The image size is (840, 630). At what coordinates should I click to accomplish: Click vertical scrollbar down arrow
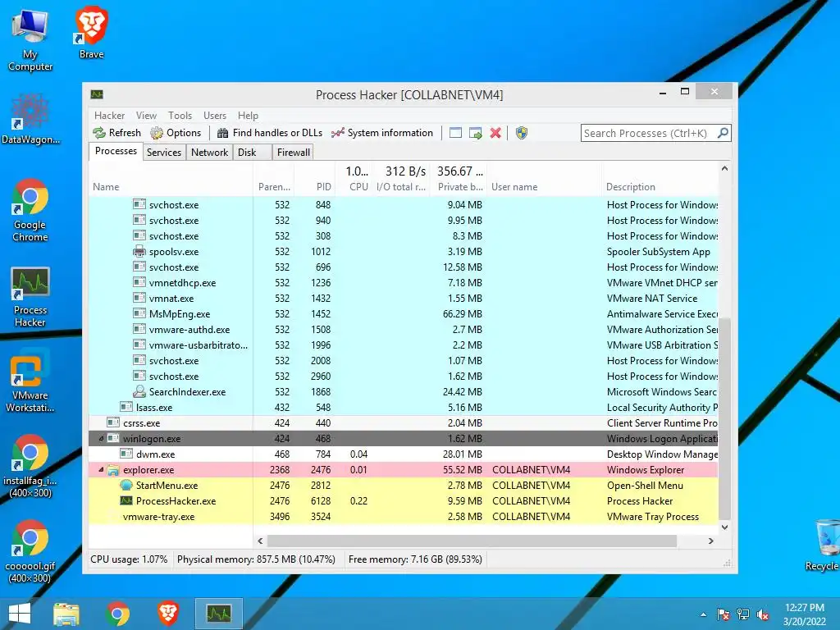[x=724, y=527]
